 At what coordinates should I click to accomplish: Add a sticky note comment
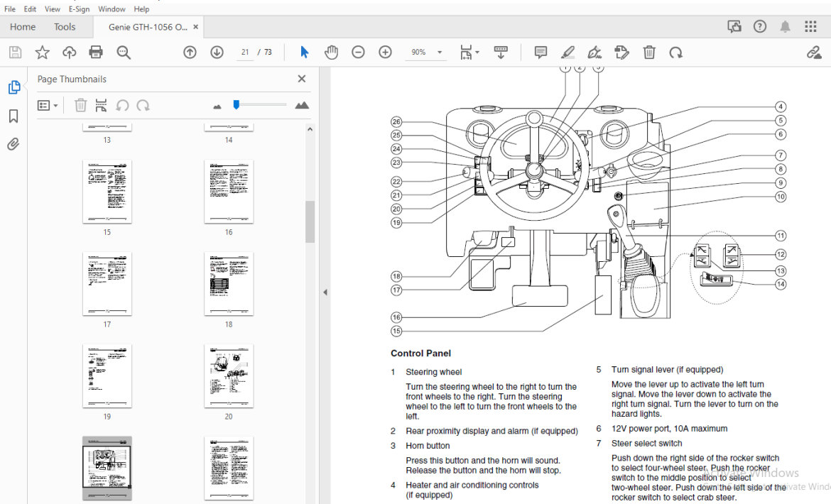pyautogui.click(x=541, y=52)
